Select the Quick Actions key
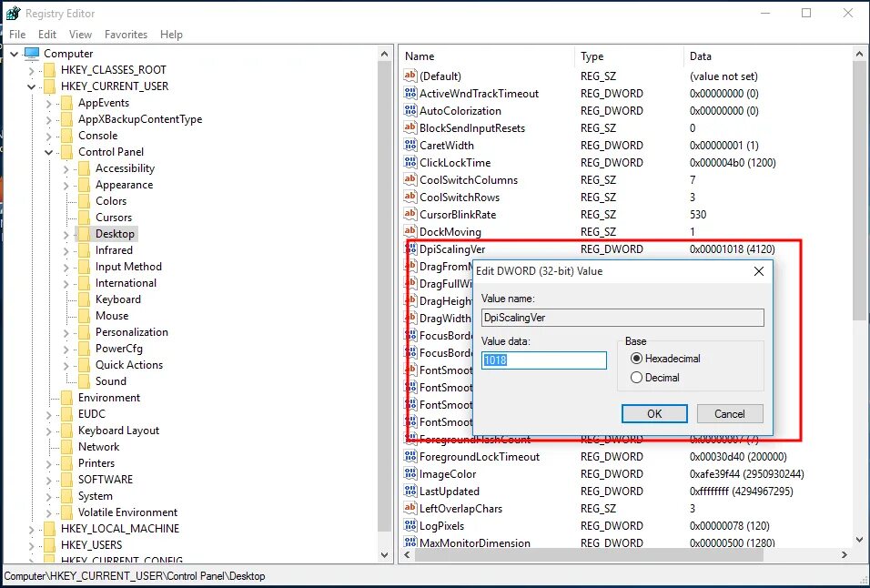Screen dimensions: 870x588 128,365
